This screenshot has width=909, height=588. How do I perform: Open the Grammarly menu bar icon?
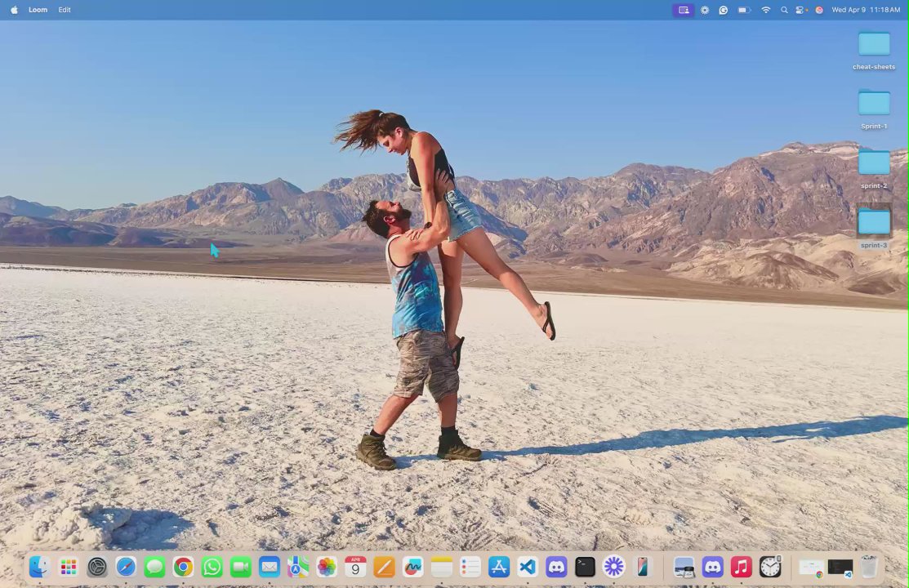724,10
